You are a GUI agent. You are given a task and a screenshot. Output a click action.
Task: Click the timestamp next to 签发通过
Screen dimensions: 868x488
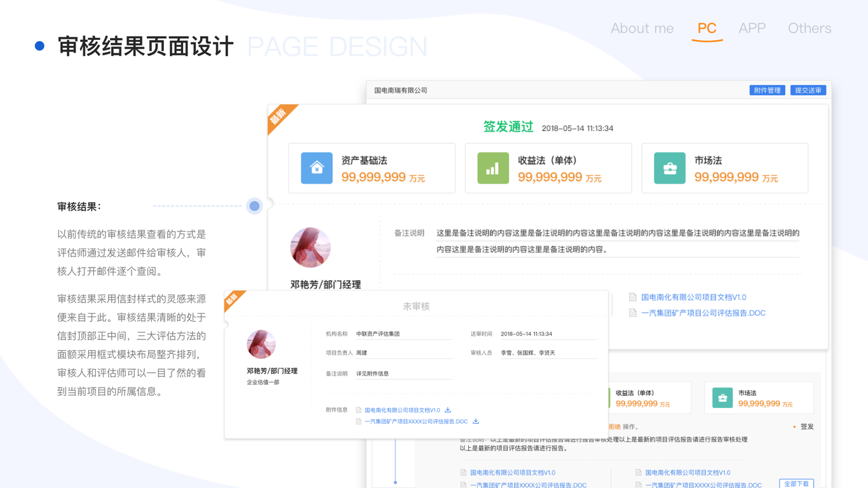(x=578, y=128)
